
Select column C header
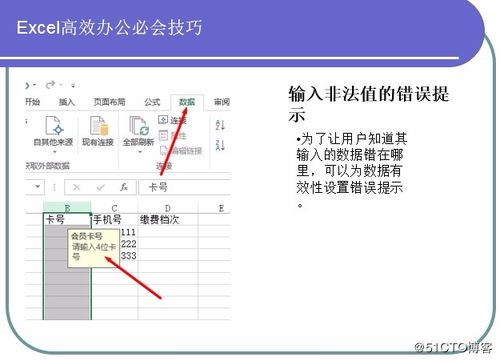pos(114,208)
